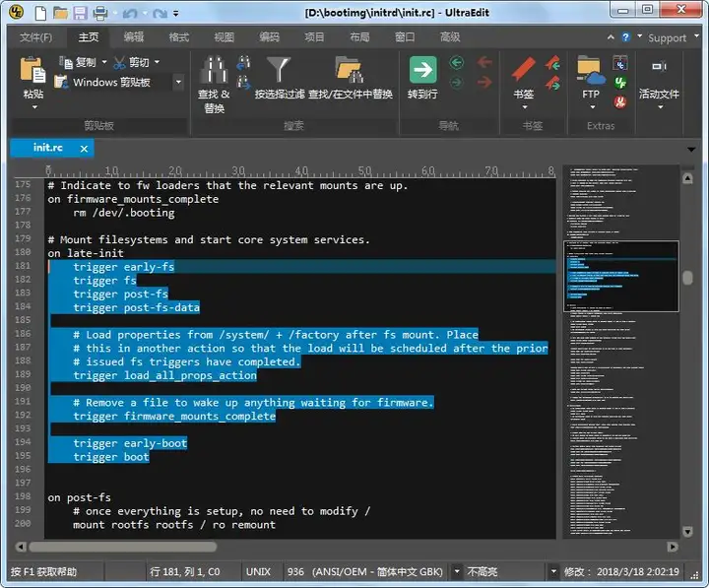Click the blue help question mark icon
Image resolution: width=709 pixels, height=588 pixels.
click(625, 37)
